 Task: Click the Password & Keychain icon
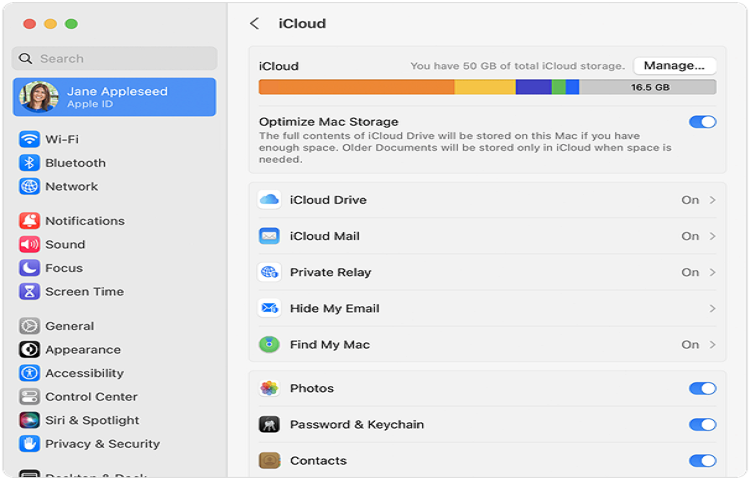click(269, 425)
